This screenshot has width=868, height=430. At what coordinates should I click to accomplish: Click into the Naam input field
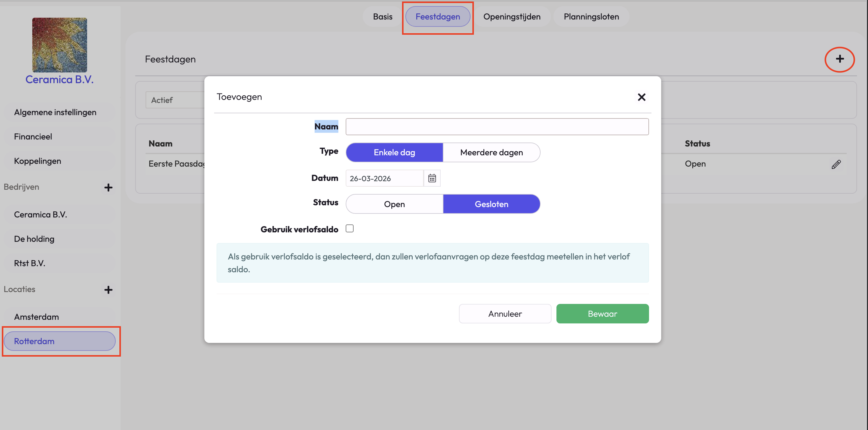497,126
